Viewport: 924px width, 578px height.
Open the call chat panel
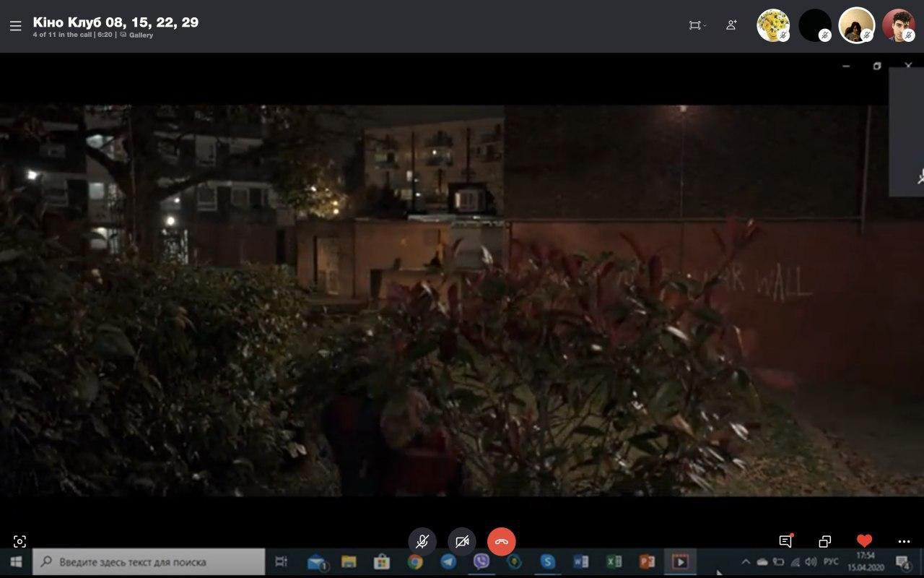click(785, 540)
